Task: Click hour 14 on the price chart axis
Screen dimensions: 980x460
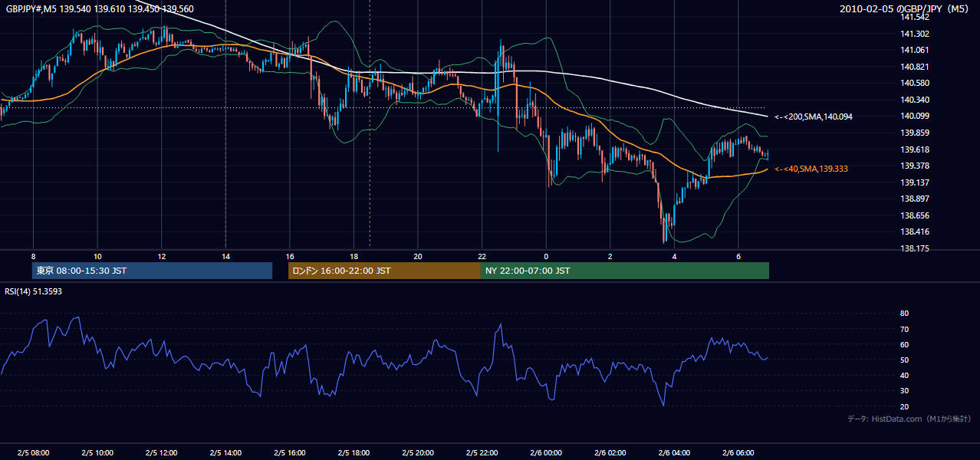Action: click(x=225, y=256)
